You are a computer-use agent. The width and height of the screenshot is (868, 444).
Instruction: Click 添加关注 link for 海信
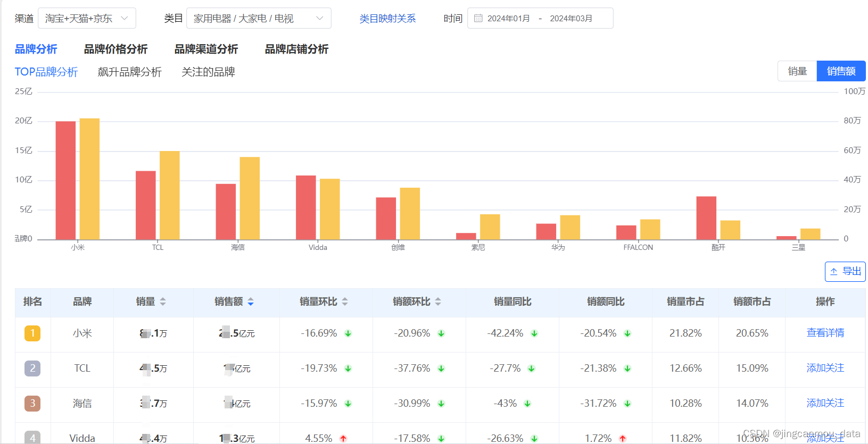(x=825, y=403)
